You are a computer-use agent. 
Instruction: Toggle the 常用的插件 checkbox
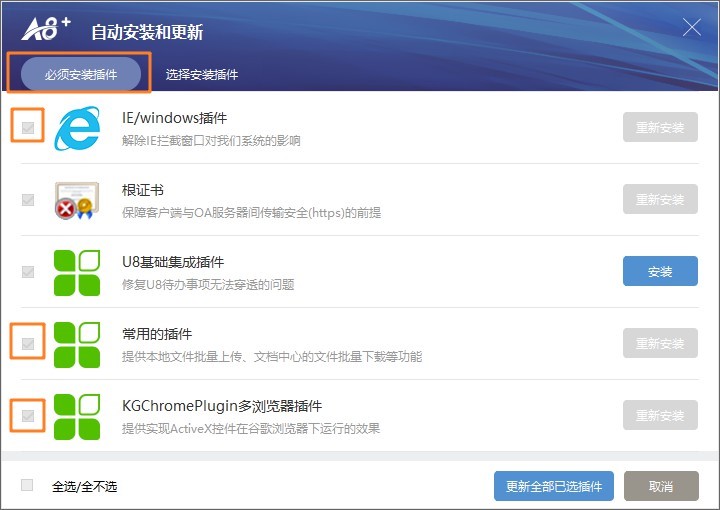[x=28, y=344]
